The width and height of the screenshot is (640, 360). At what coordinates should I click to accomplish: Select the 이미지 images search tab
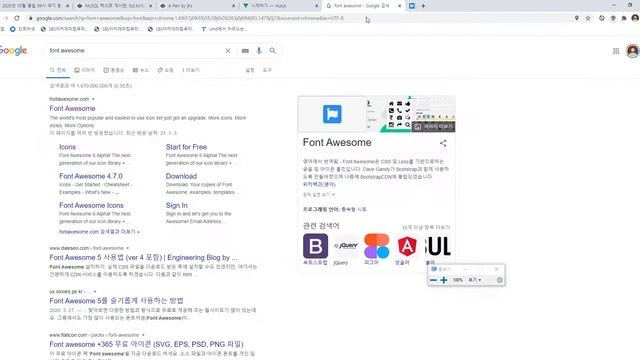[x=84, y=70]
